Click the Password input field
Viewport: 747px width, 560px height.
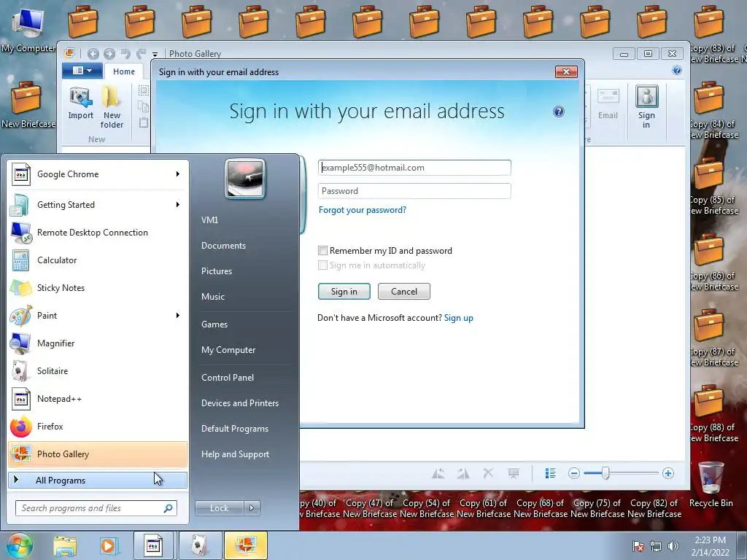tap(414, 191)
